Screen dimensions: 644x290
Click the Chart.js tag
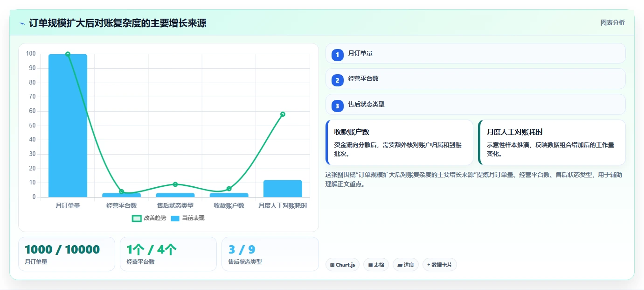click(x=342, y=265)
